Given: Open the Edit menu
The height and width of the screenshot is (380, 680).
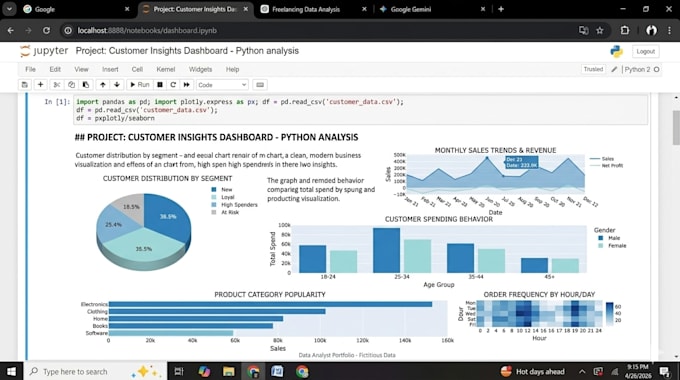Looking at the screenshot, I should [55, 69].
